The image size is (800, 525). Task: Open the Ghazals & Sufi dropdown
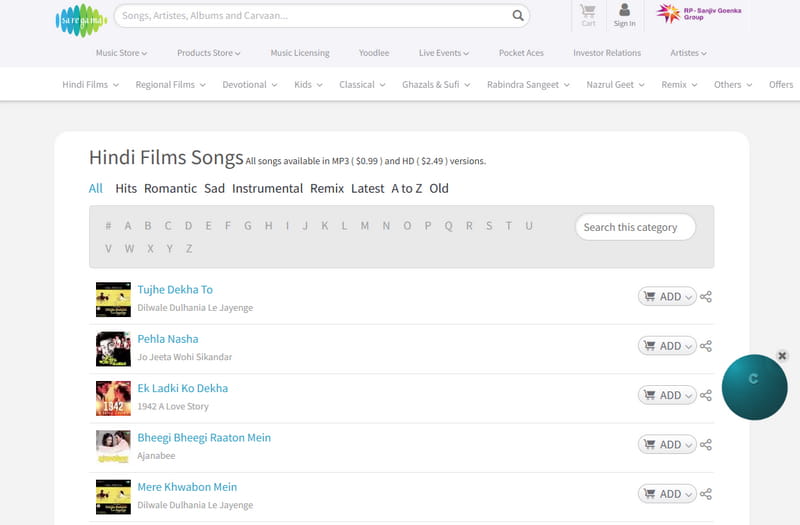[x=436, y=85]
